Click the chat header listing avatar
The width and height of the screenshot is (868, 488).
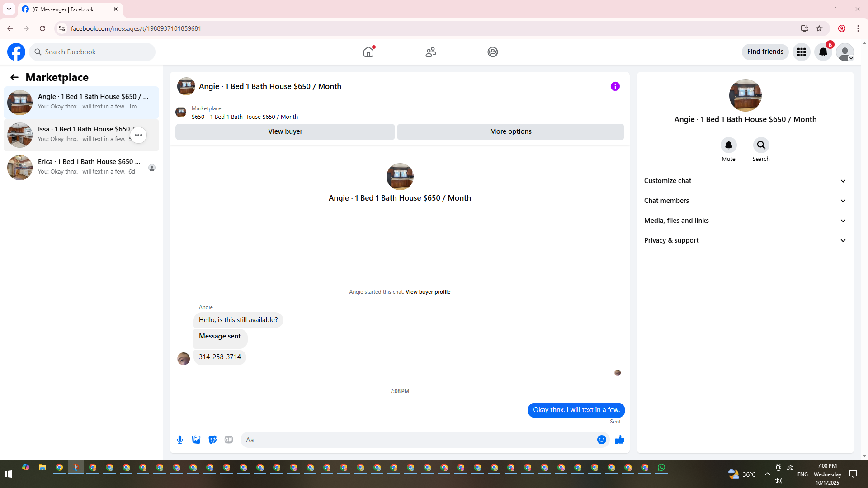(x=186, y=86)
